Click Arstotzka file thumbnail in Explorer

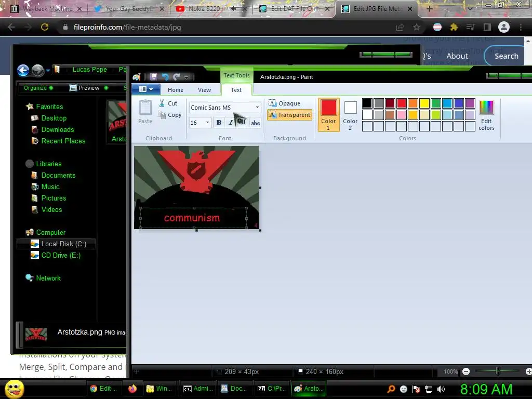(117, 122)
